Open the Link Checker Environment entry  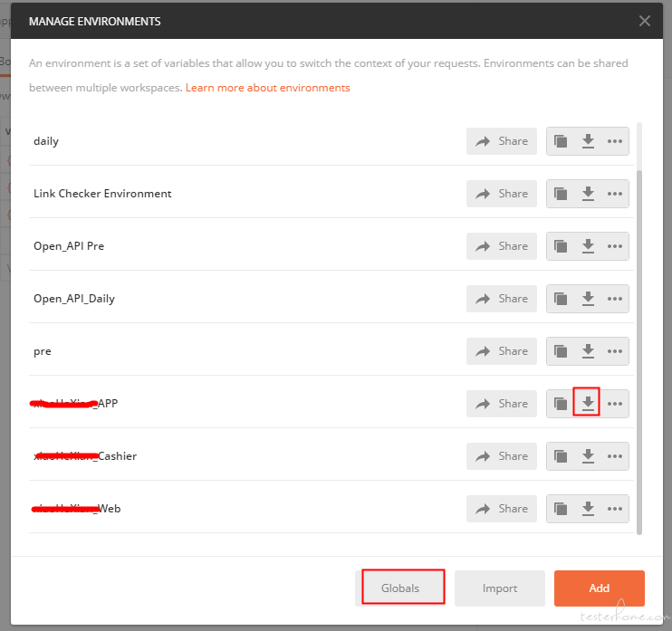point(102,194)
